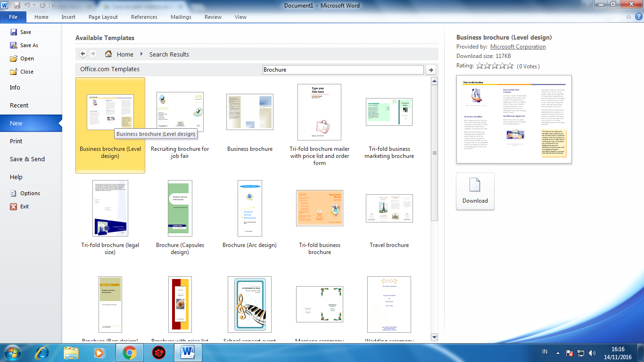Click the Home house icon in breadcrumb

[x=109, y=54]
